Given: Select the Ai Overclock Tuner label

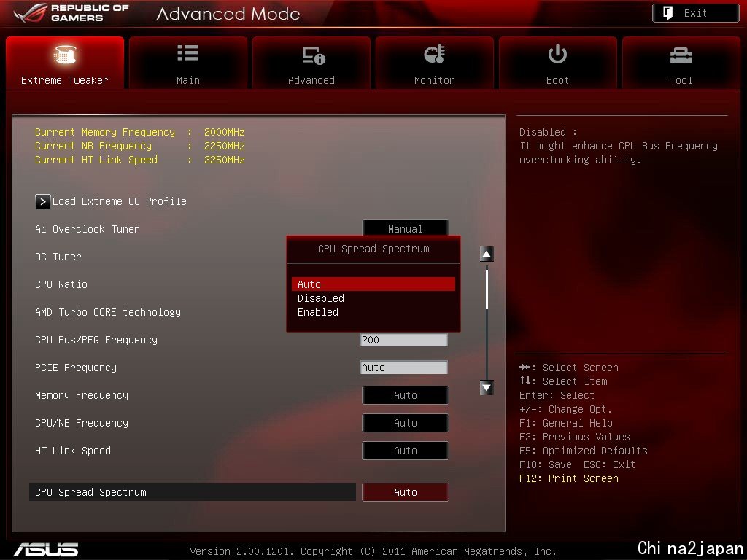Looking at the screenshot, I should (88, 229).
